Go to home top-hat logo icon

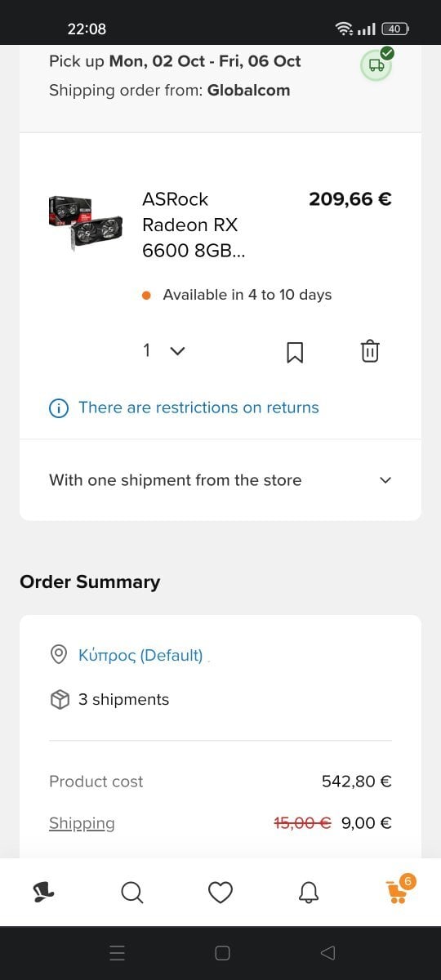(43, 892)
